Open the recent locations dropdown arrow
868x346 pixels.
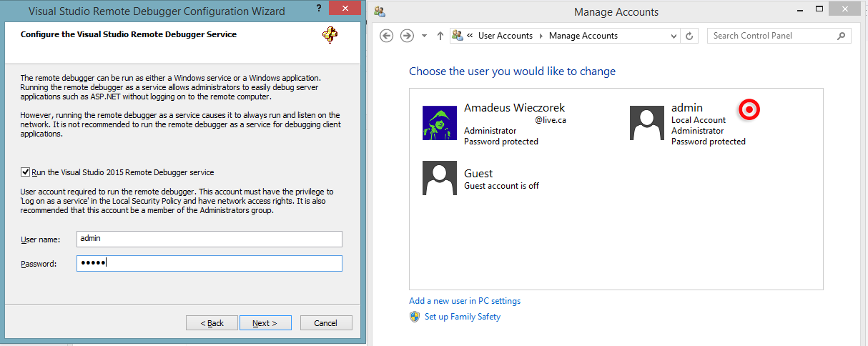pyautogui.click(x=424, y=36)
